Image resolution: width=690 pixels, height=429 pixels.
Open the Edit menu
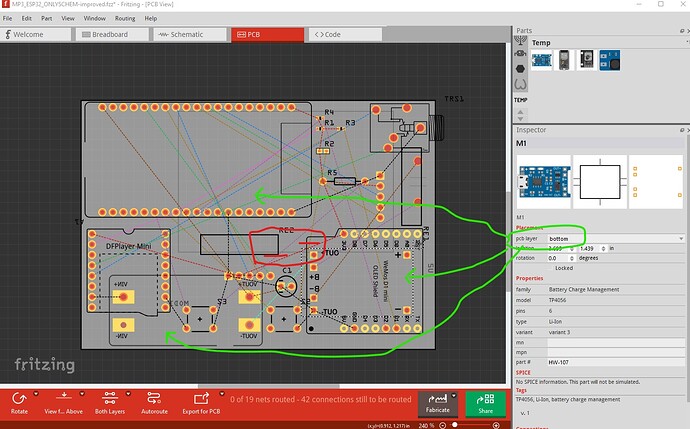click(x=27, y=18)
